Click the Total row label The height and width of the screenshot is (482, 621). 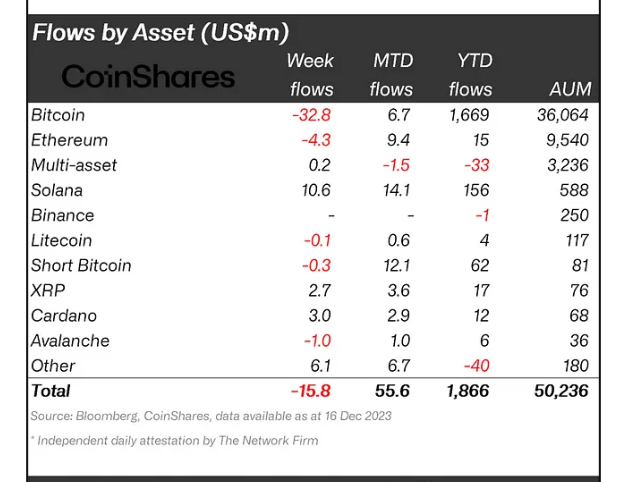tap(51, 390)
